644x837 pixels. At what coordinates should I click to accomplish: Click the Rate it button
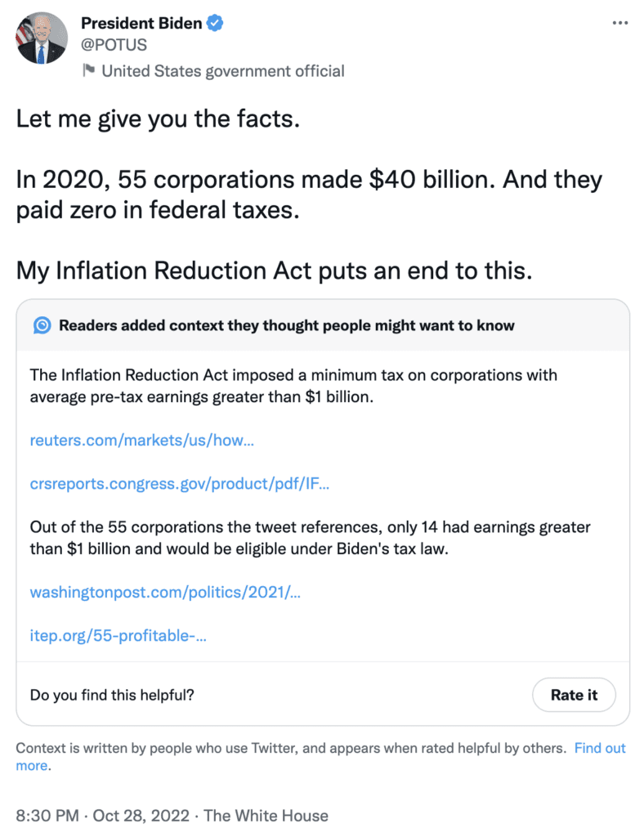tap(574, 695)
